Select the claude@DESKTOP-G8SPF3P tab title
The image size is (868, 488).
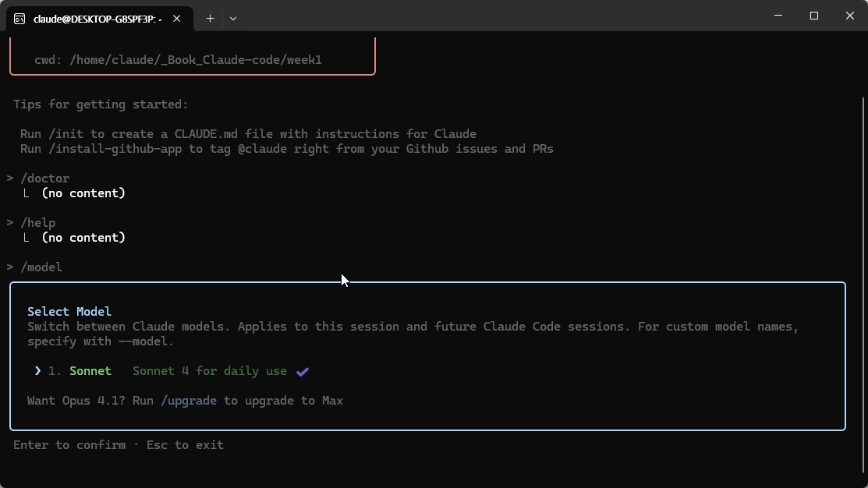point(98,19)
